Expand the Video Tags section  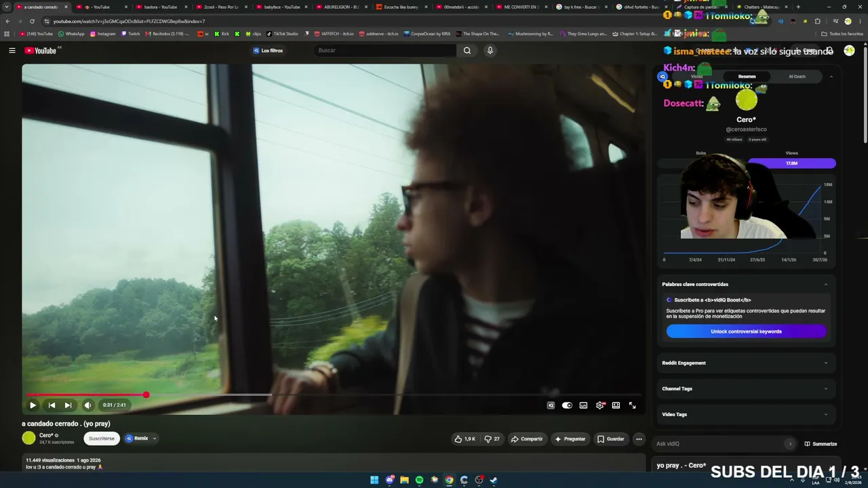[x=746, y=415]
